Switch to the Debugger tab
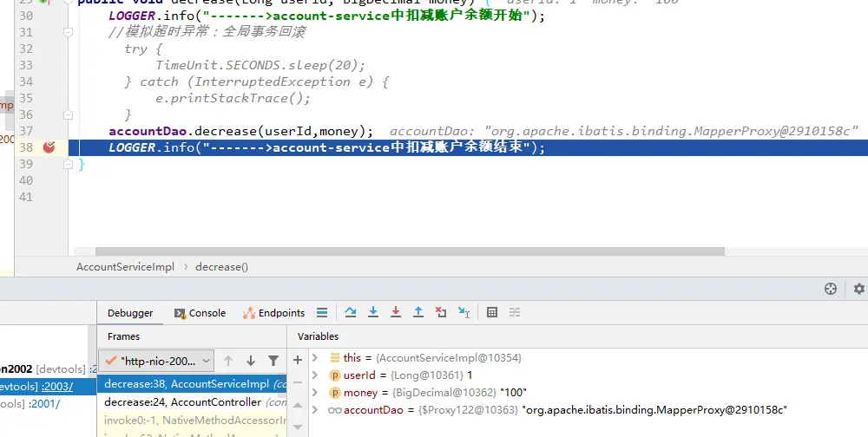 tap(130, 313)
